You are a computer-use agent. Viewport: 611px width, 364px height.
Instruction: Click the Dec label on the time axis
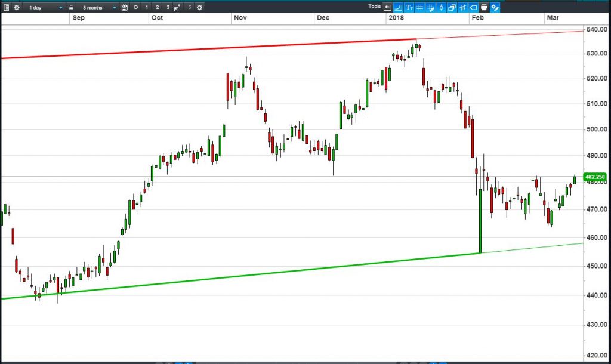tap(323, 17)
